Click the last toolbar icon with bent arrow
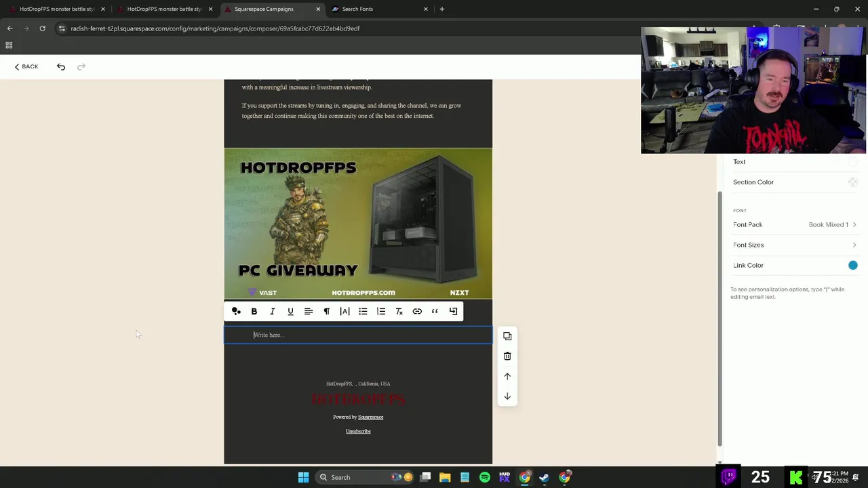 tap(453, 311)
